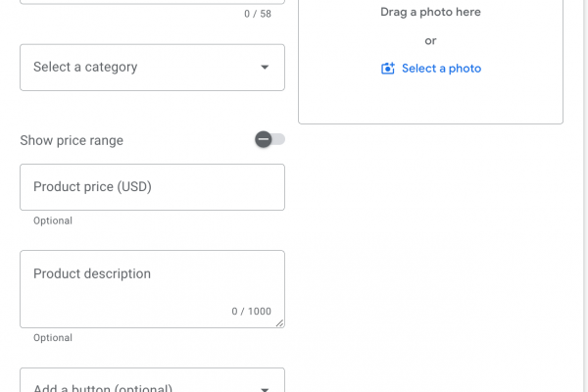Click "Optional" hint below Product description

pos(53,338)
